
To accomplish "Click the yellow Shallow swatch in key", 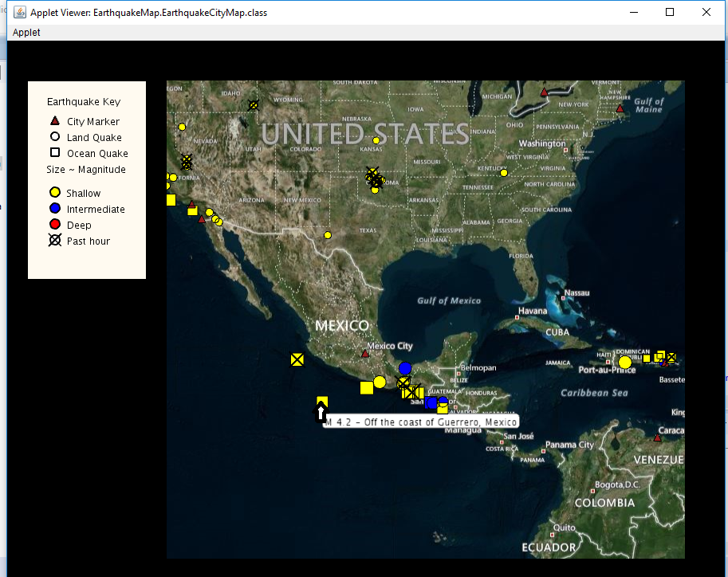I will click(x=55, y=192).
